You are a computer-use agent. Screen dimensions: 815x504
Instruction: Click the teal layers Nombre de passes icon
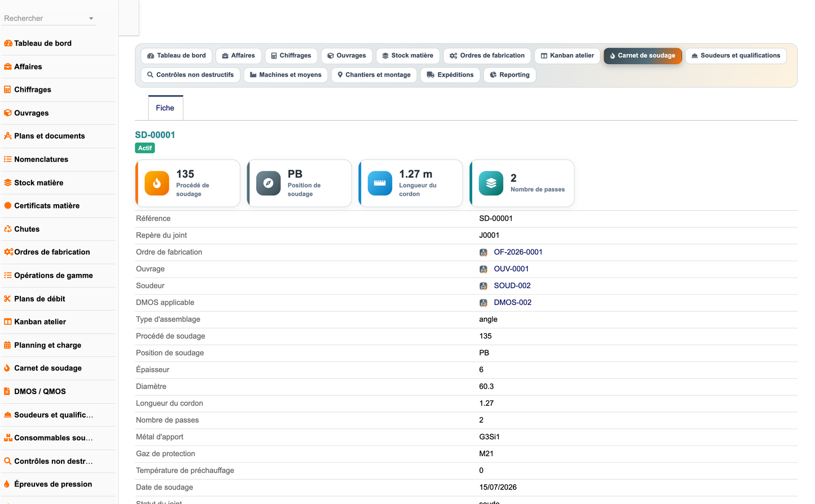coord(491,183)
